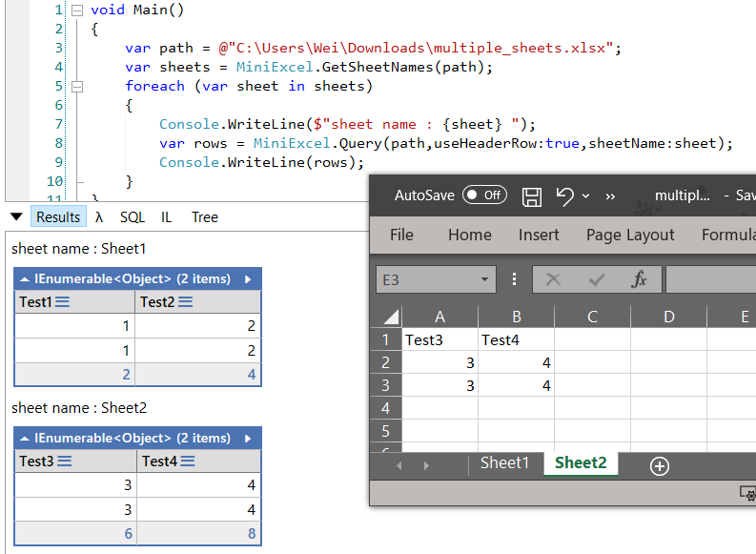Select column C header

click(x=593, y=317)
